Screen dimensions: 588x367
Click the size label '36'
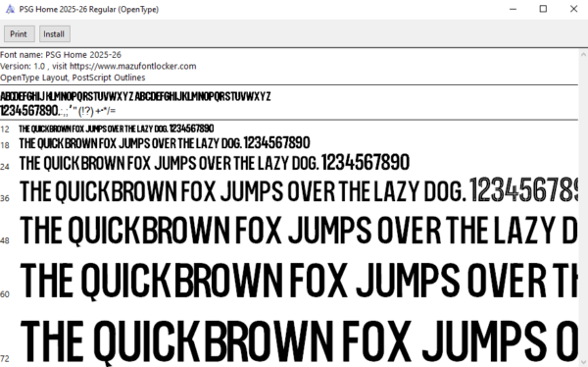[5, 198]
